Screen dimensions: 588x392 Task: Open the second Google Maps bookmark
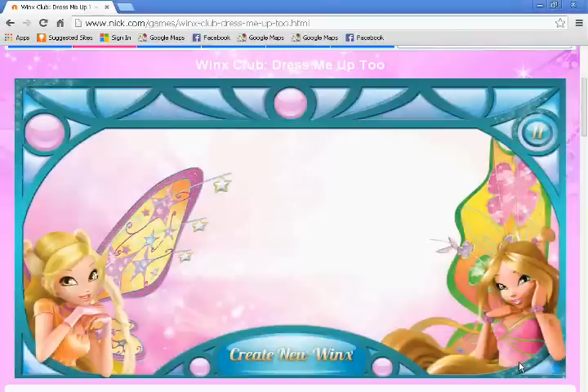(x=261, y=38)
